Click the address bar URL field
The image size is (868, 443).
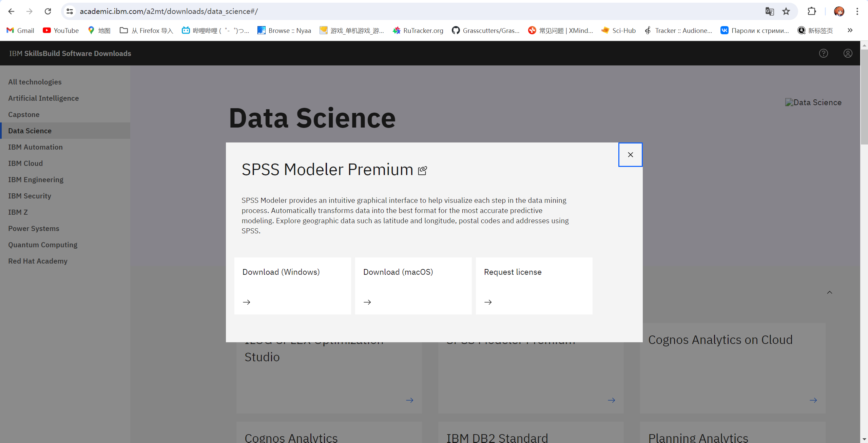(x=407, y=11)
